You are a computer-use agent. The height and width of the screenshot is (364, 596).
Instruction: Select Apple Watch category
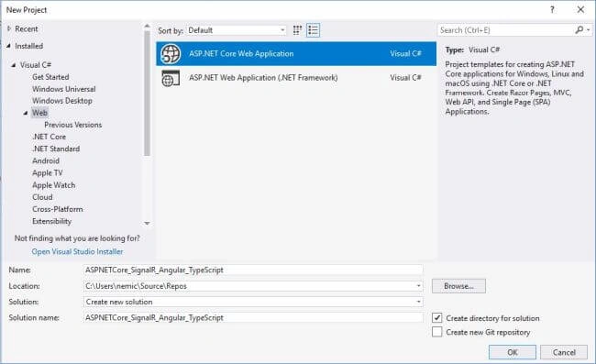pyautogui.click(x=53, y=185)
